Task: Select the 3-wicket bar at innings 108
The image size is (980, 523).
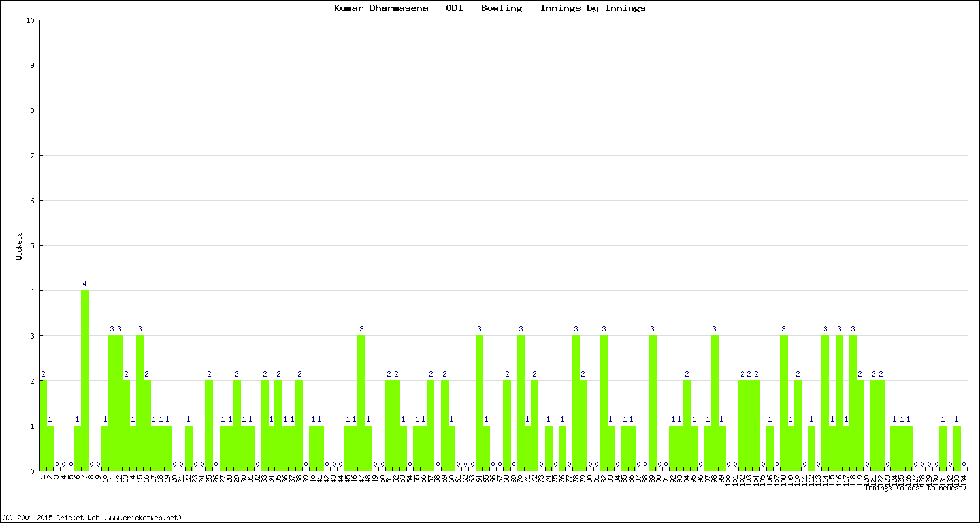Action: coord(784,403)
